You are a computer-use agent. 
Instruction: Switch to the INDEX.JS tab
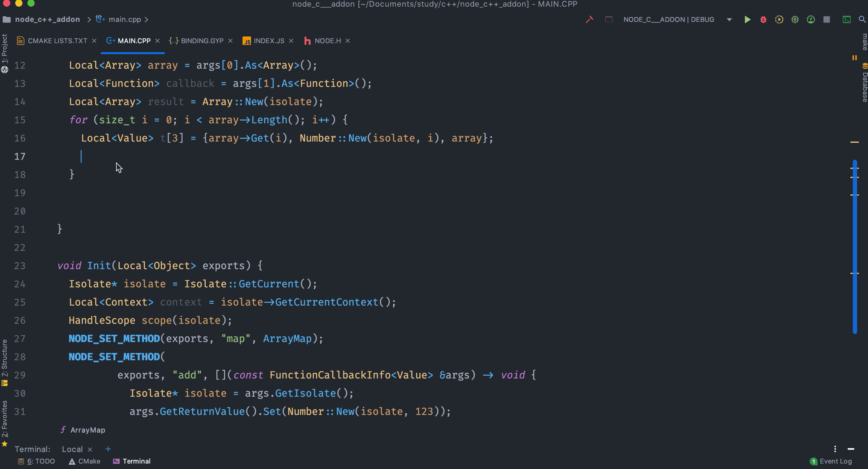(269, 41)
